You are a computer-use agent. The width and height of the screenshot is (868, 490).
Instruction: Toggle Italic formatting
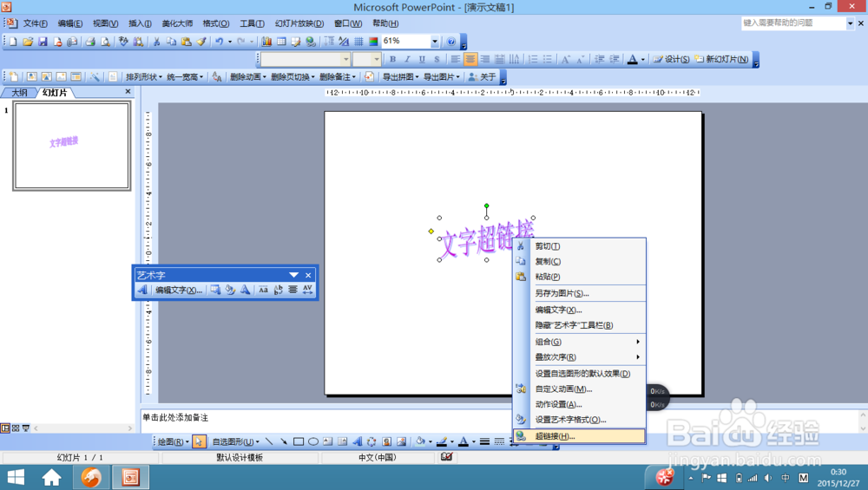click(407, 59)
